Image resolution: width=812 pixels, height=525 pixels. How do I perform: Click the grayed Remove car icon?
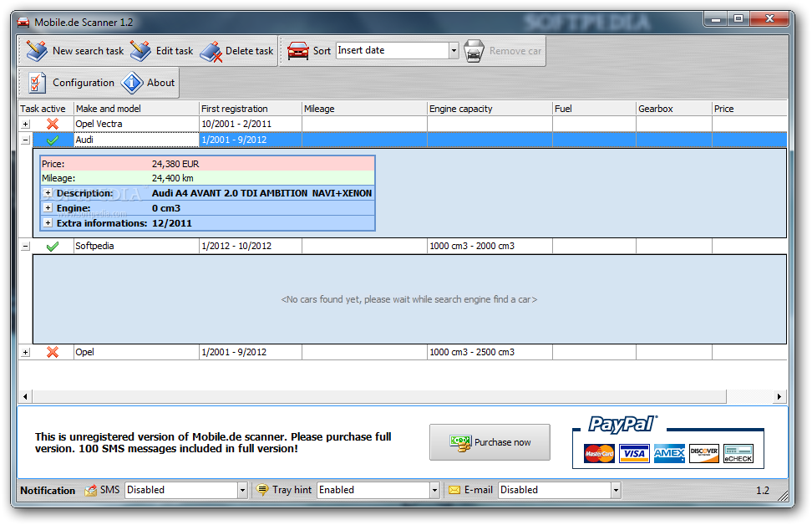(474, 51)
